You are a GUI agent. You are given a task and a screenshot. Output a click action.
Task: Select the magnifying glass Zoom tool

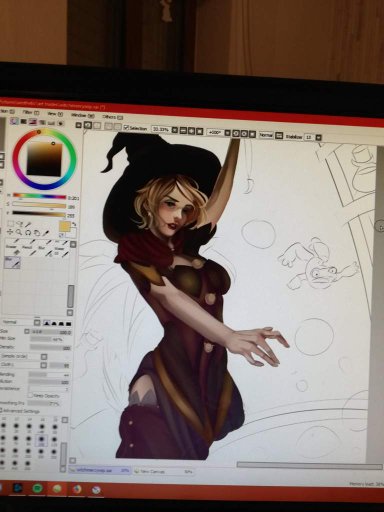[x=19, y=232]
